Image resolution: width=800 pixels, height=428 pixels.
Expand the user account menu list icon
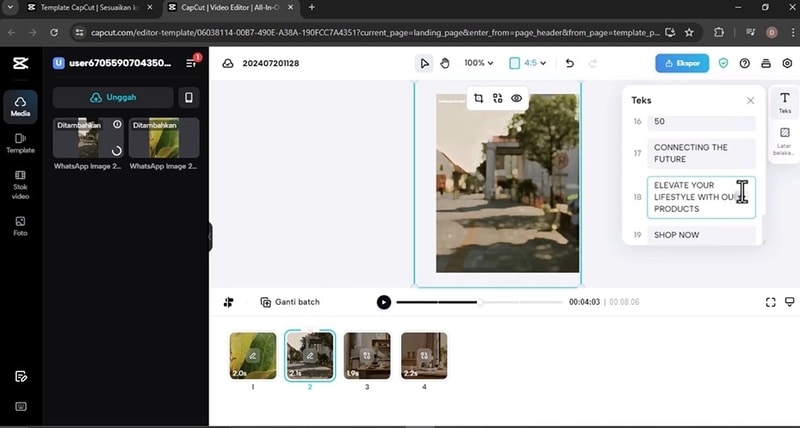(192, 63)
